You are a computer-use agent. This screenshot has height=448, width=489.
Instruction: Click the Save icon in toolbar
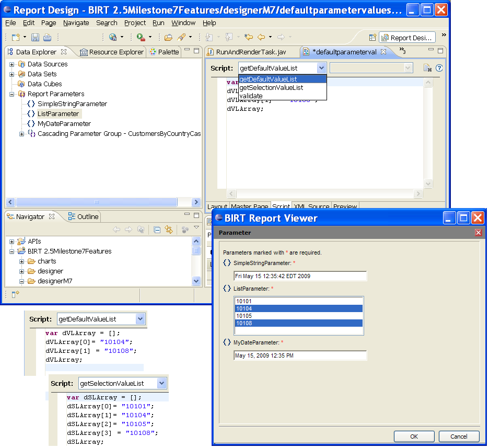(x=35, y=37)
